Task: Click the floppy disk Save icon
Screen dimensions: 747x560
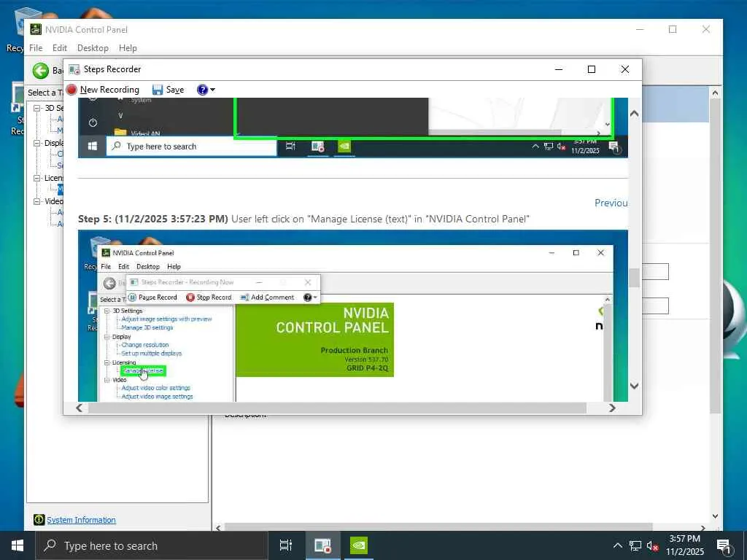Action: point(158,90)
